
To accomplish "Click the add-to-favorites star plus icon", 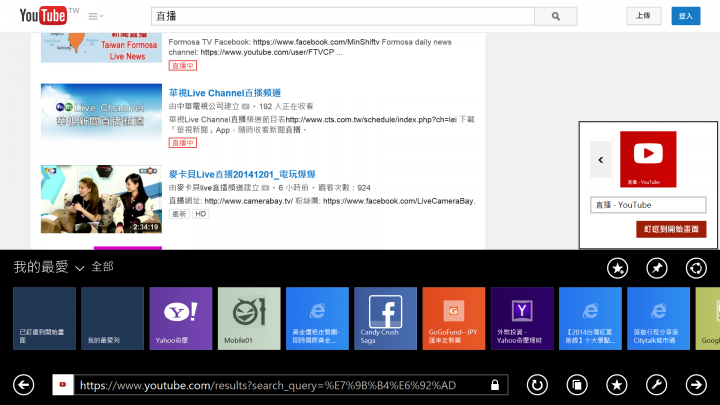I will tap(618, 268).
